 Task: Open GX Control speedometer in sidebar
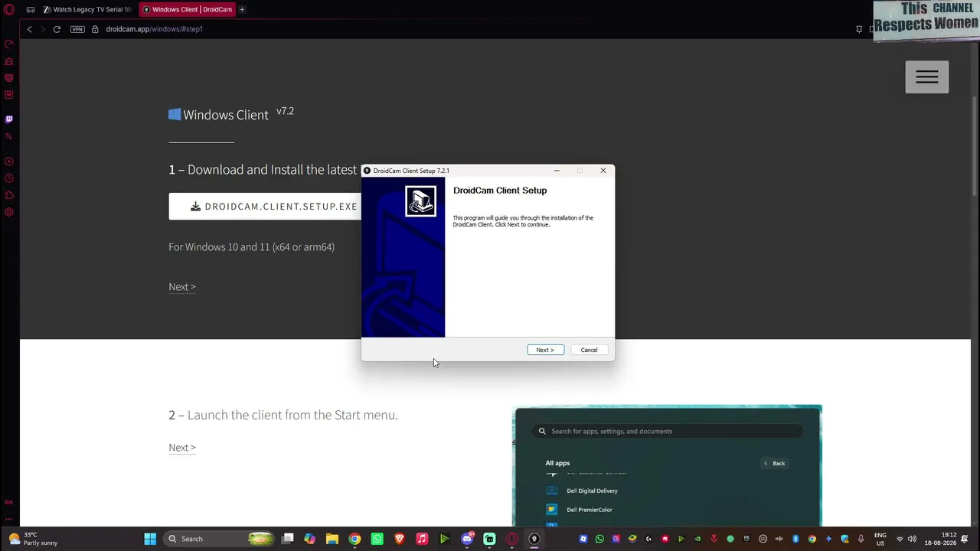click(x=9, y=44)
